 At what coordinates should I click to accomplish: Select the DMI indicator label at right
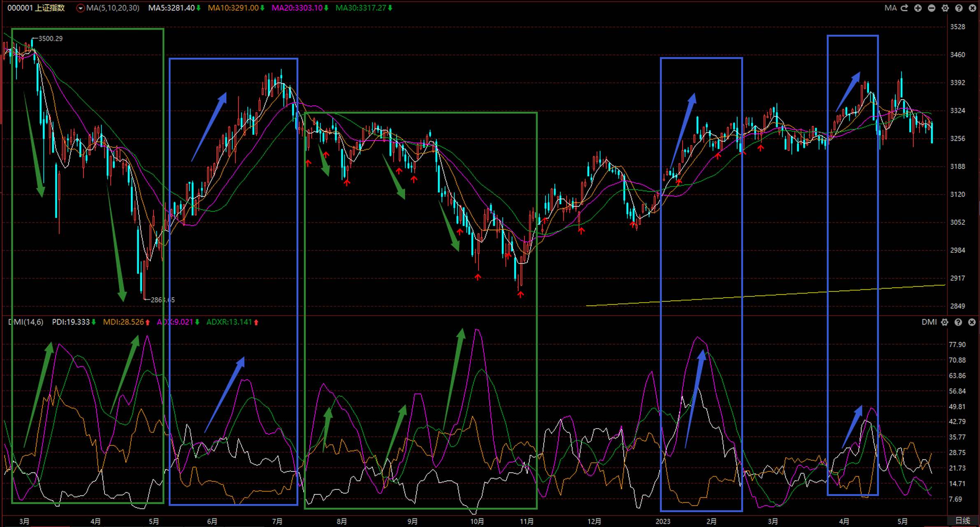pyautogui.click(x=929, y=322)
